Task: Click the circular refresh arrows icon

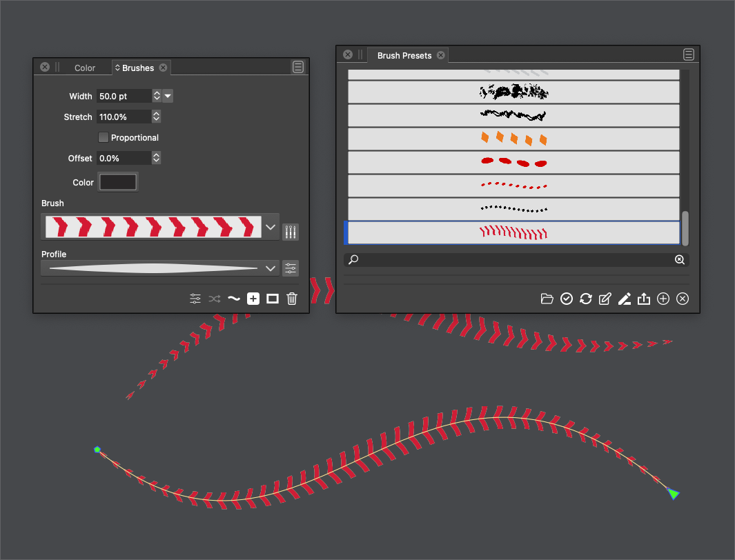Action: tap(586, 299)
